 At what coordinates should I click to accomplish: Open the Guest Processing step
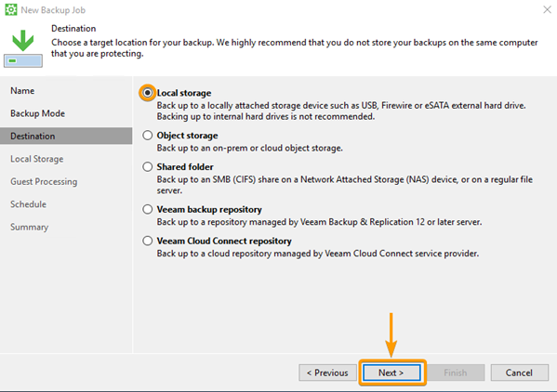[44, 182]
